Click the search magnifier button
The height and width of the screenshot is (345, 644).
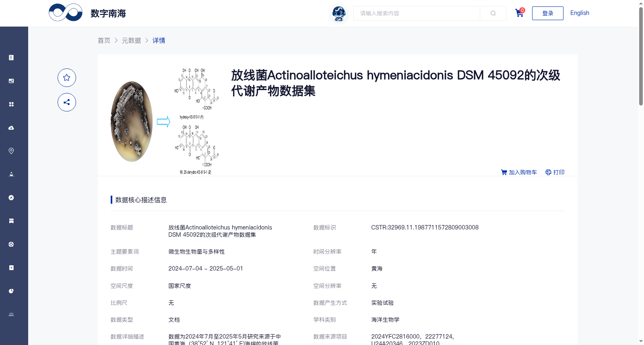click(493, 13)
